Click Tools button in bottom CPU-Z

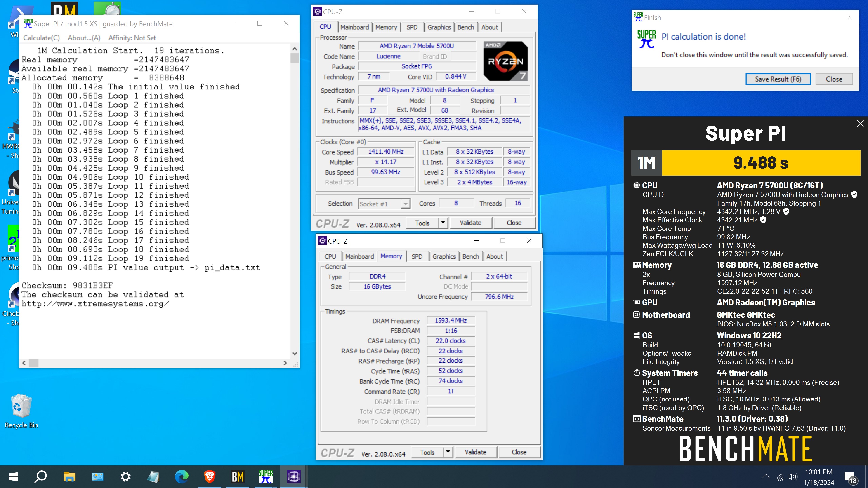427,452
